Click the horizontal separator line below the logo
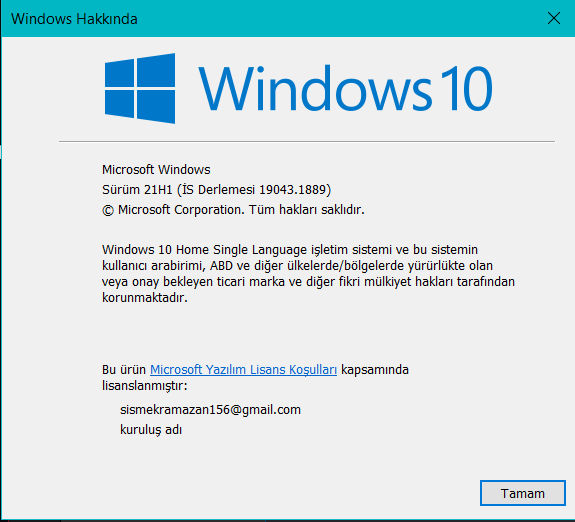Image resolution: width=575 pixels, height=522 pixels. click(307, 141)
